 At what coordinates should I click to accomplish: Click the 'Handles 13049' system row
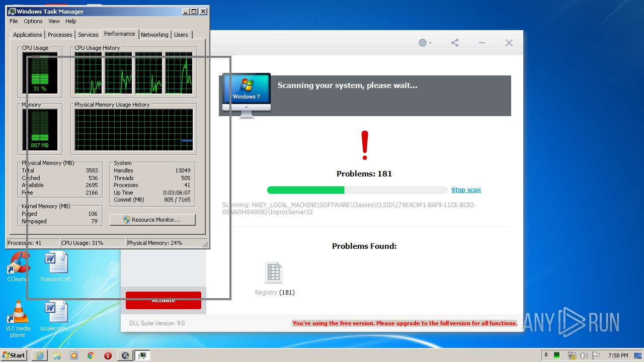tap(152, 170)
